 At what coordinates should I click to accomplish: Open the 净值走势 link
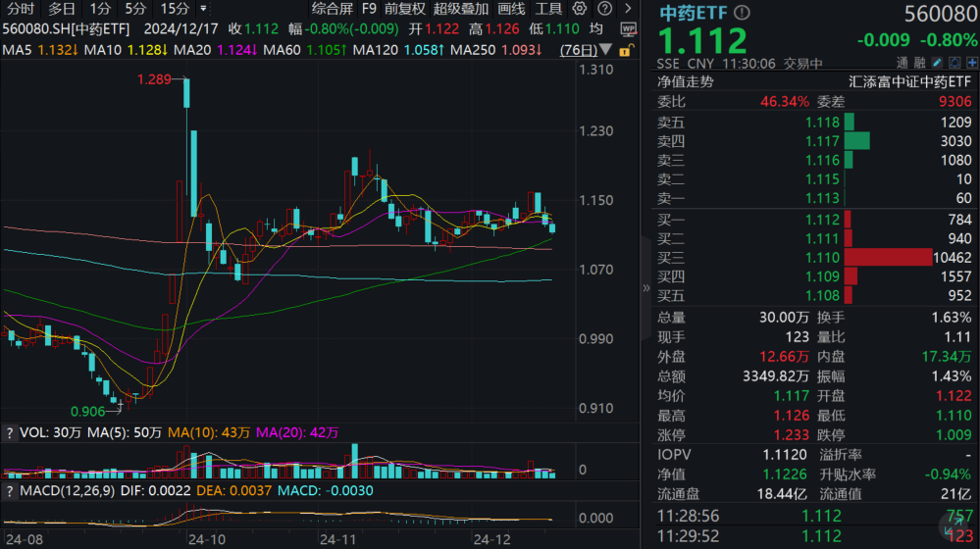point(685,81)
